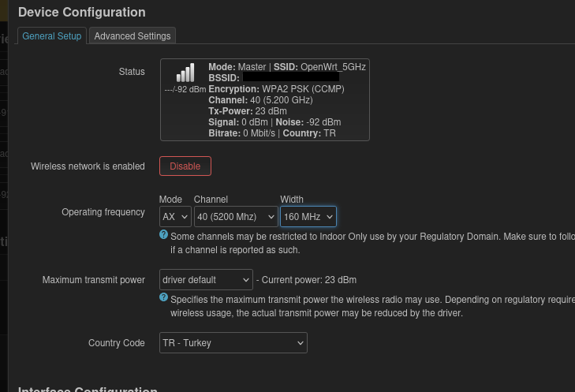Click the -92 dBm reading under signal icon
Image resolution: width=575 pixels, height=392 pixels.
pyautogui.click(x=185, y=90)
